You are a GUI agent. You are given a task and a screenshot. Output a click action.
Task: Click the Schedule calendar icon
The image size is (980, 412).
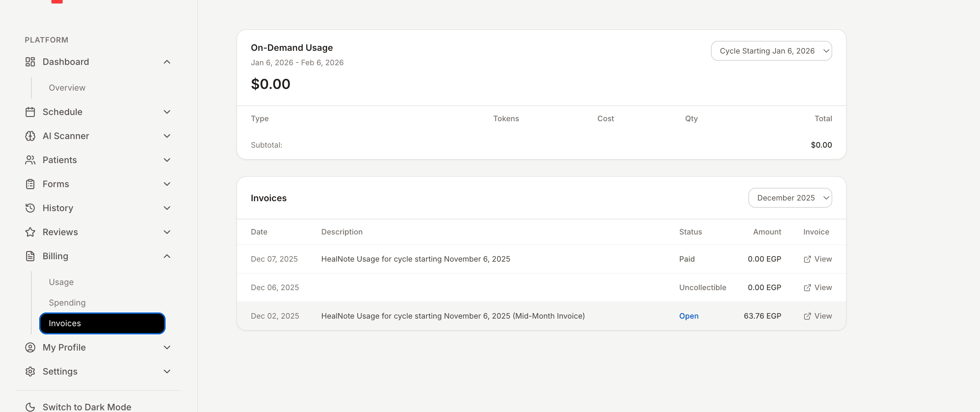point(30,112)
